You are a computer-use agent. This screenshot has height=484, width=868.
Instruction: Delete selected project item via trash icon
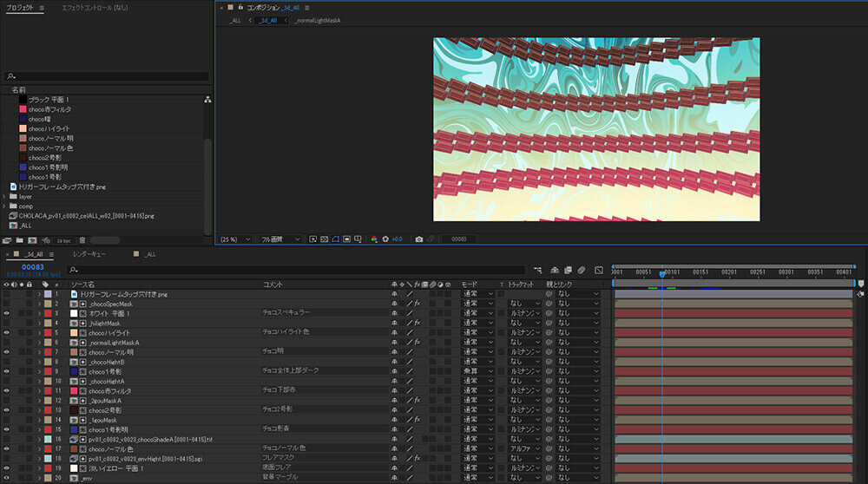pyautogui.click(x=82, y=240)
